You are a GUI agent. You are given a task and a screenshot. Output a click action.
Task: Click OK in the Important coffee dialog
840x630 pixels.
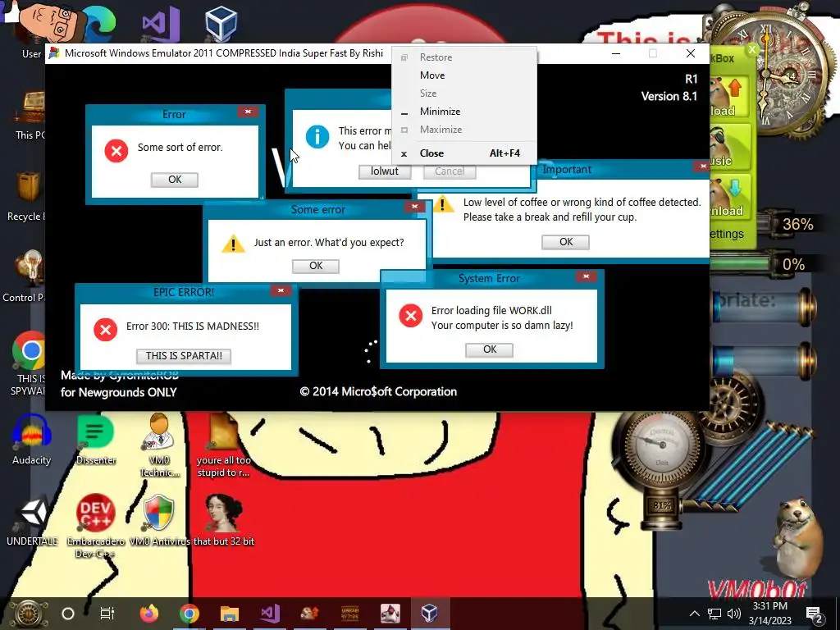(x=566, y=242)
